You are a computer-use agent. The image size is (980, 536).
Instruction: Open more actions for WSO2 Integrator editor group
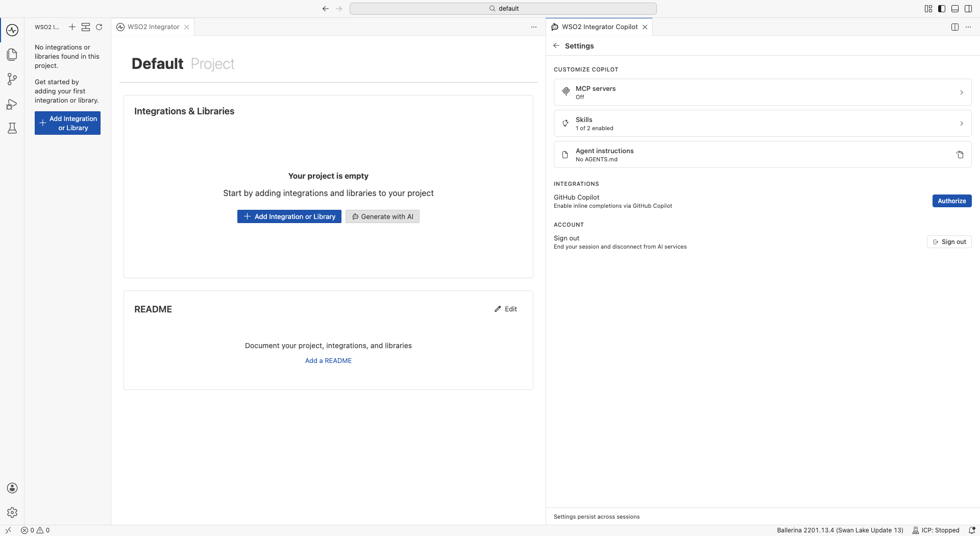[x=534, y=27]
